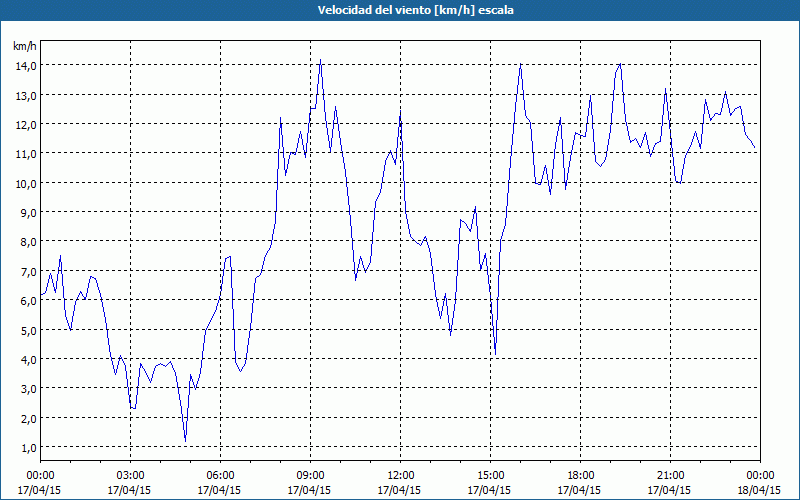Click the chart title 'Velocidad del viento [km/h] escala'
The height and width of the screenshot is (500, 800).
click(x=415, y=10)
